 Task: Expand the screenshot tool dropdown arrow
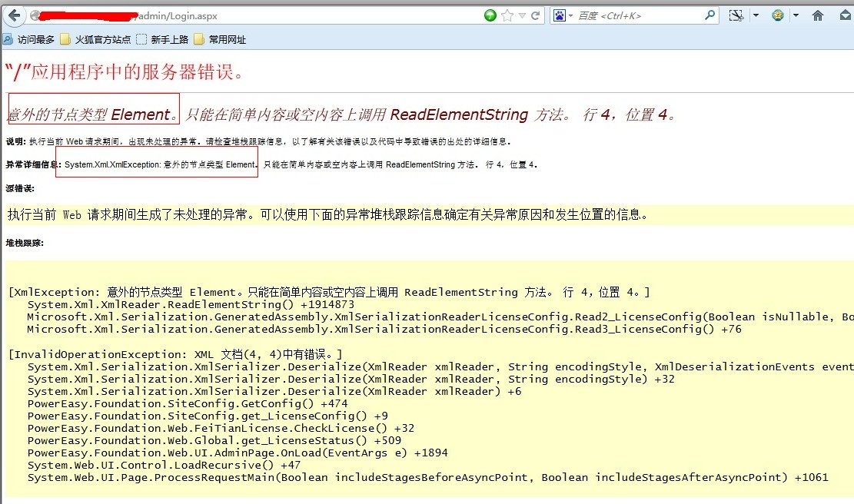coord(756,15)
